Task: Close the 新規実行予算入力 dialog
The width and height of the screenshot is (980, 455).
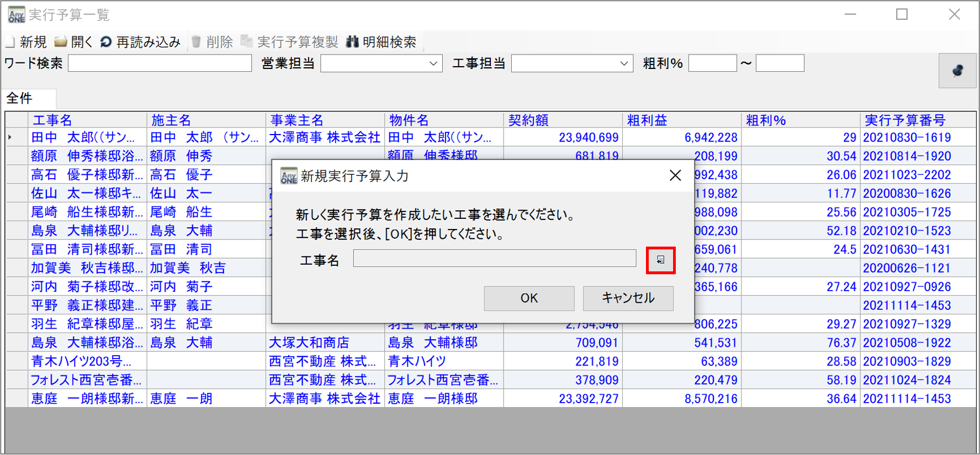Action: (675, 176)
